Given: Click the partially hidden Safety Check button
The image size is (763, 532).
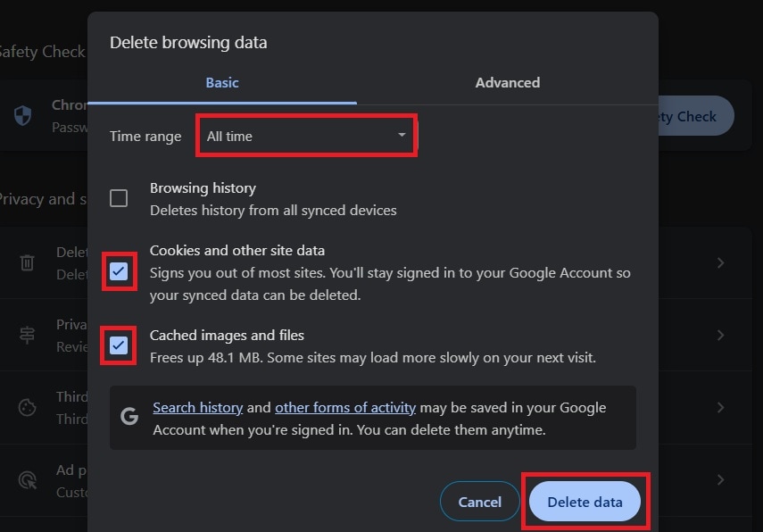Looking at the screenshot, I should tap(696, 116).
